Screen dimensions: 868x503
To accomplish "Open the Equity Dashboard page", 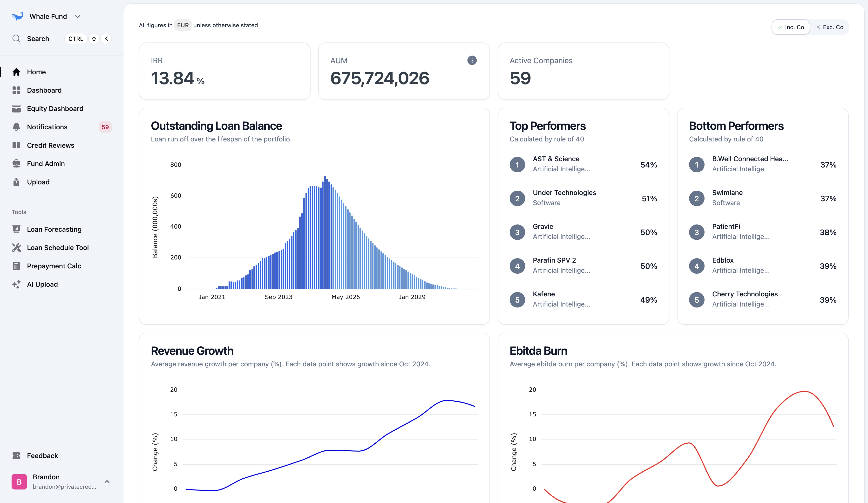I will 55,109.
